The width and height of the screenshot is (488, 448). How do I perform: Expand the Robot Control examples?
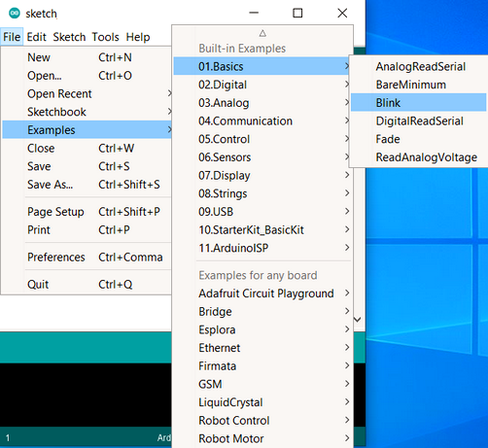pos(262,420)
